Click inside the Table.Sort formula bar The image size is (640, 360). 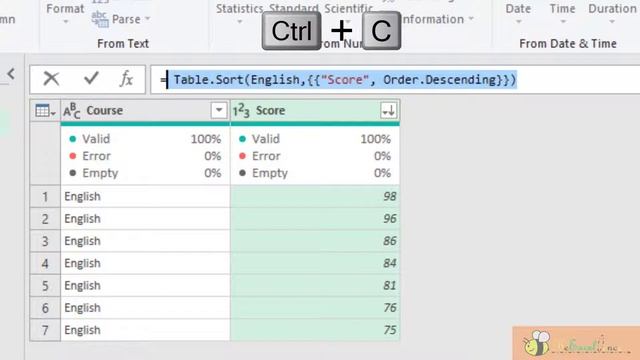click(395, 80)
